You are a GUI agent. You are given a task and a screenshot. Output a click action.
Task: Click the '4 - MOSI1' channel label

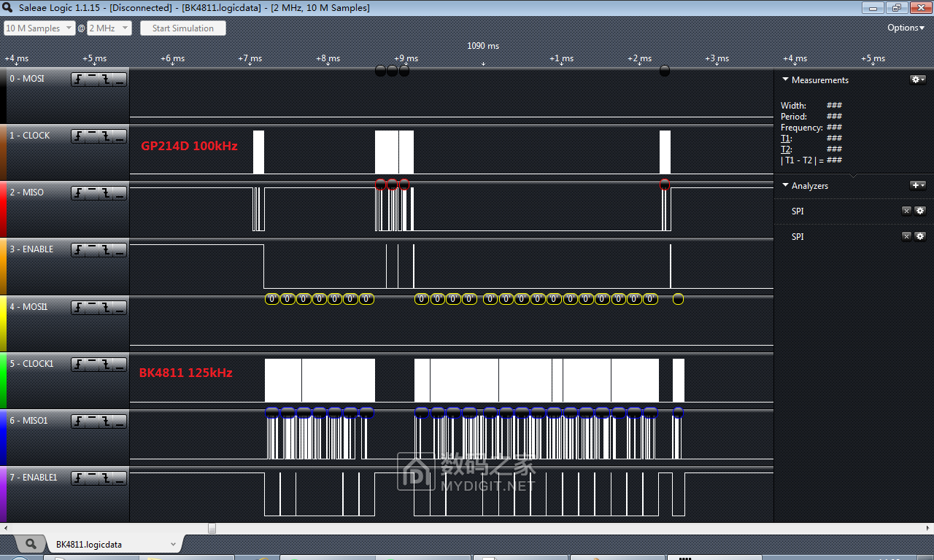click(28, 307)
